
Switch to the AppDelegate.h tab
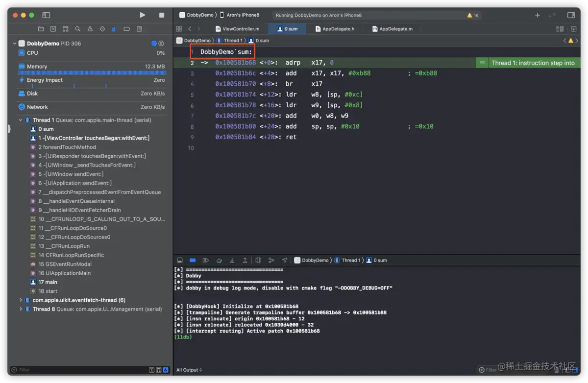pyautogui.click(x=335, y=29)
